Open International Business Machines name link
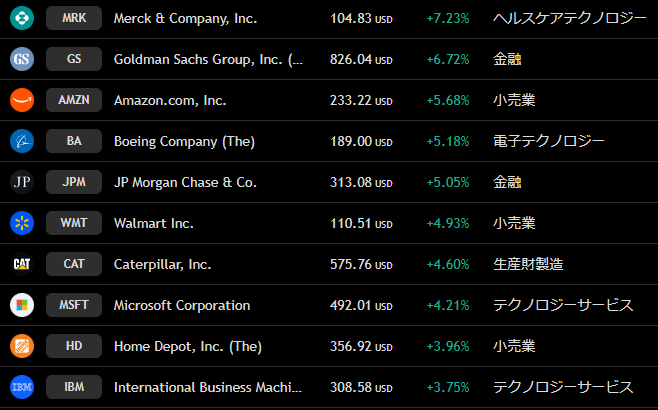Viewport: 658px width, 410px height. [207, 387]
